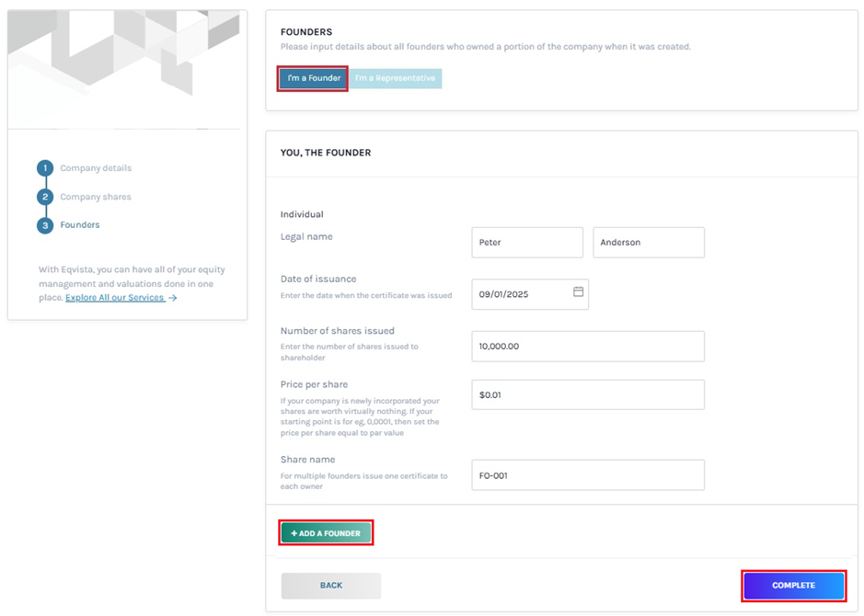Click the date field showing 09/01/2025
This screenshot has height=616, width=864.
point(524,294)
